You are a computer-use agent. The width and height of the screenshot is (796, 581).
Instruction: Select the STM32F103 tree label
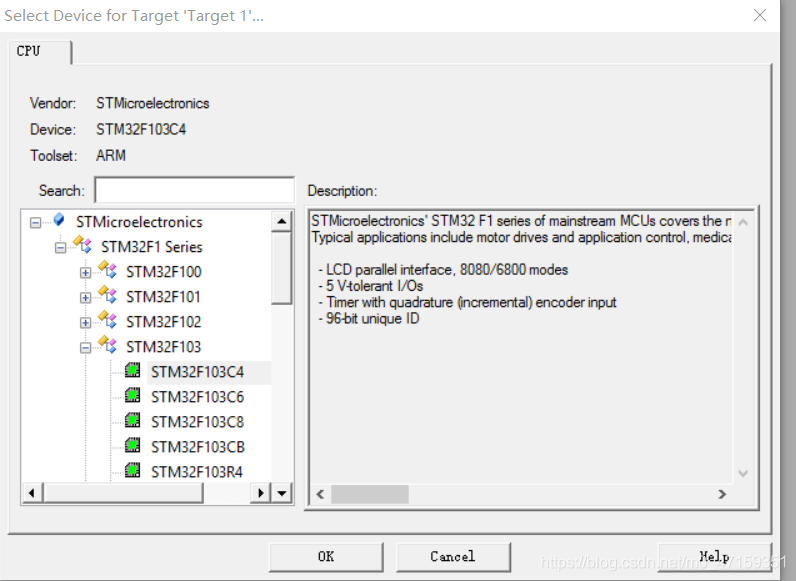[x=163, y=347]
